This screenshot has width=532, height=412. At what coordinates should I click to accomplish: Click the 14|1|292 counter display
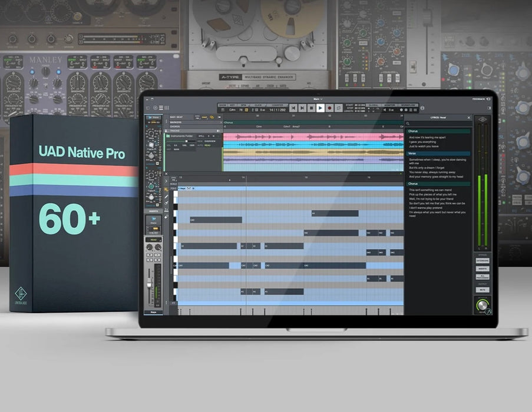[277, 110]
